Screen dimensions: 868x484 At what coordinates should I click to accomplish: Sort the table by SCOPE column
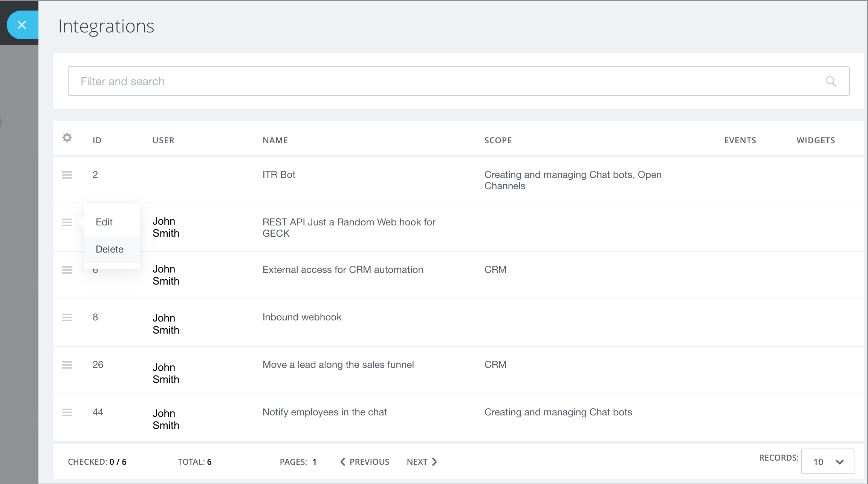coord(498,140)
